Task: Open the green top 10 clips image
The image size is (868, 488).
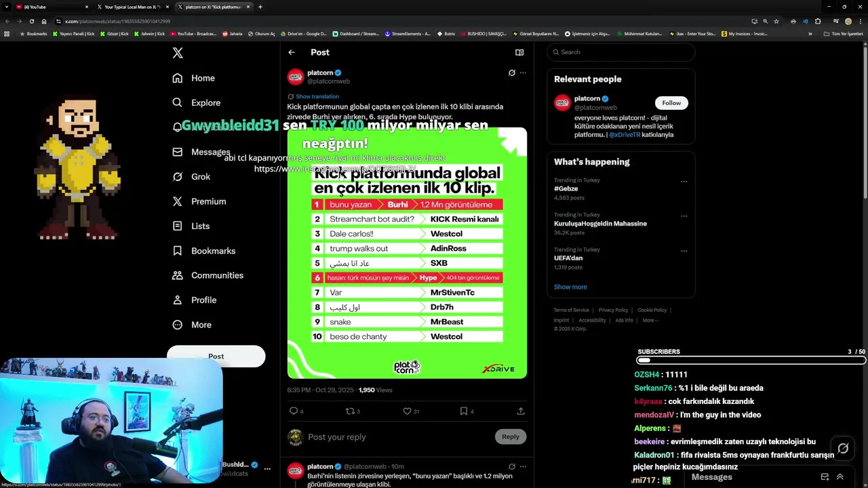Action: click(x=407, y=253)
